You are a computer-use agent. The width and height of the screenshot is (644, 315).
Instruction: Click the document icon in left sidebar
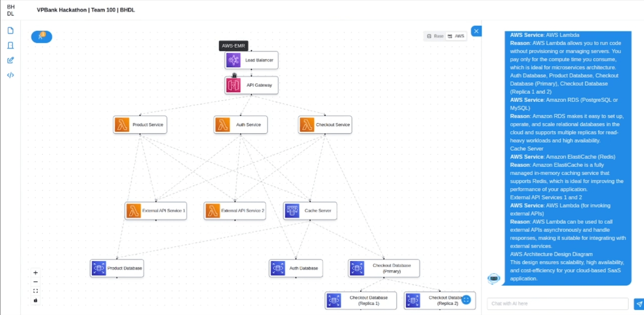10,31
